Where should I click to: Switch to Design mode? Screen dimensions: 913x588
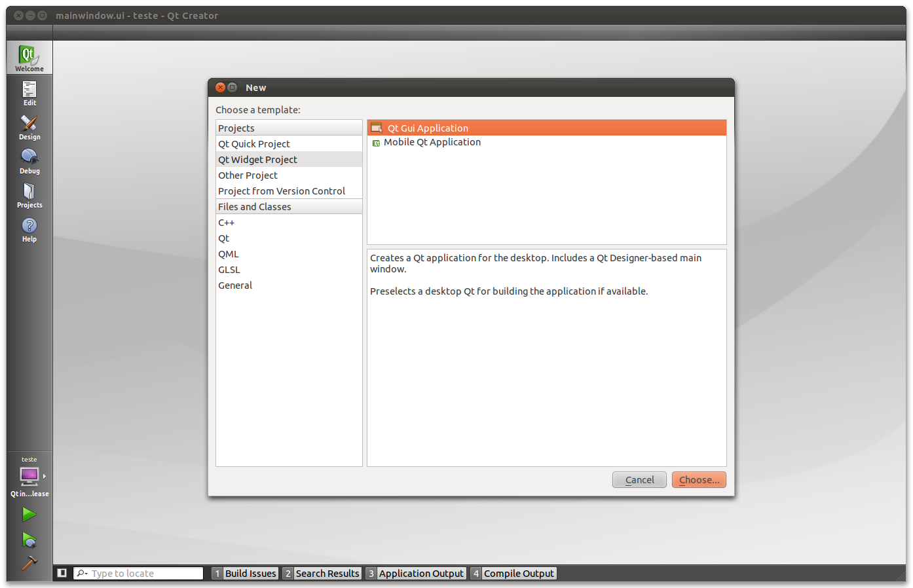pos(29,127)
